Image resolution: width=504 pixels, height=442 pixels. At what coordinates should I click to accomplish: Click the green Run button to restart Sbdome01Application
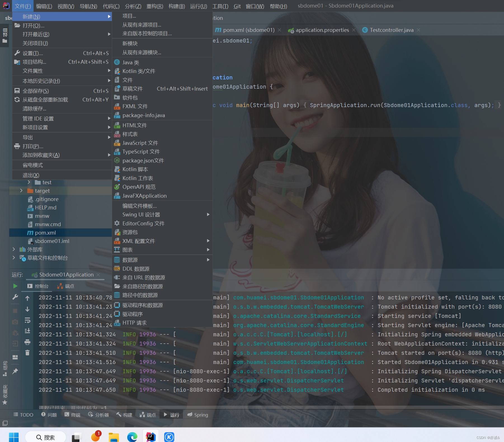(15, 286)
